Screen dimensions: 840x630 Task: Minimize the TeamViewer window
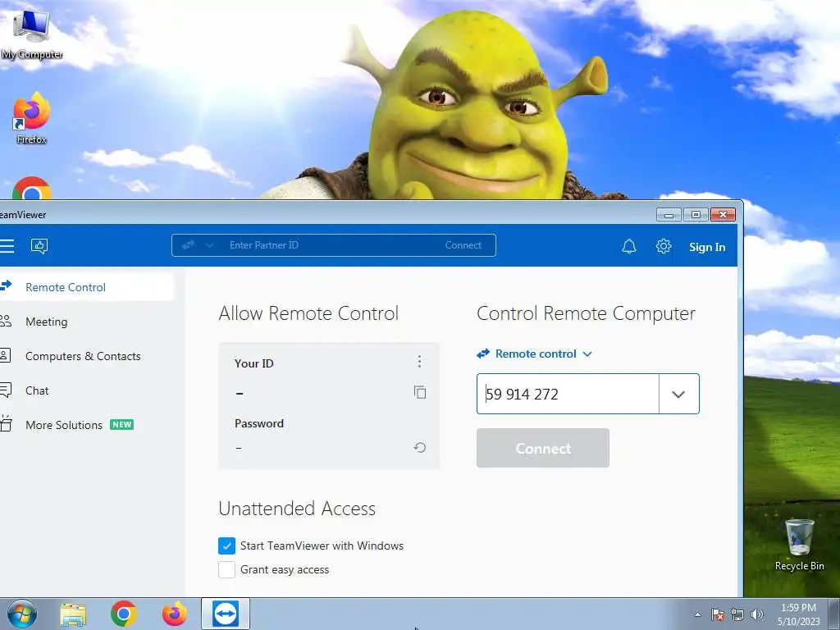669,215
